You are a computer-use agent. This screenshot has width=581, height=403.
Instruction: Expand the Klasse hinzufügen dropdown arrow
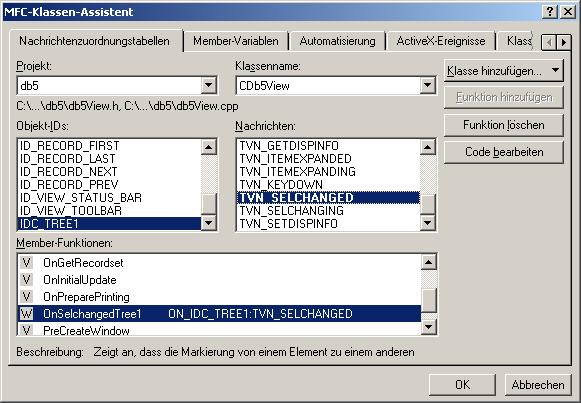click(555, 70)
